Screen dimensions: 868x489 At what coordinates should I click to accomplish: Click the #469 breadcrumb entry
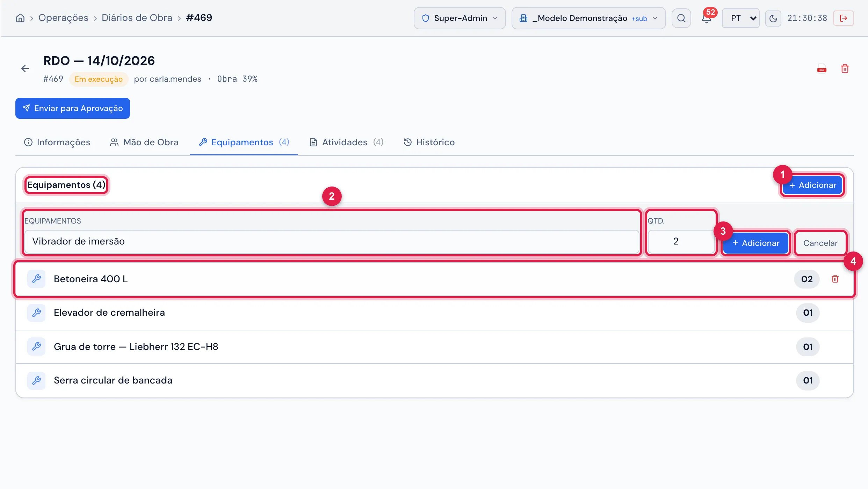(x=199, y=18)
